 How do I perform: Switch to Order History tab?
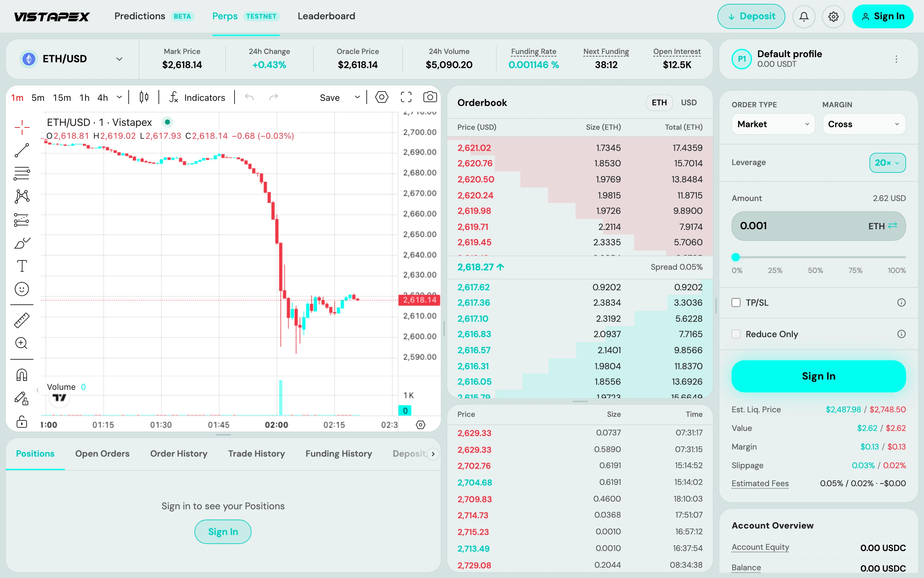tap(179, 454)
